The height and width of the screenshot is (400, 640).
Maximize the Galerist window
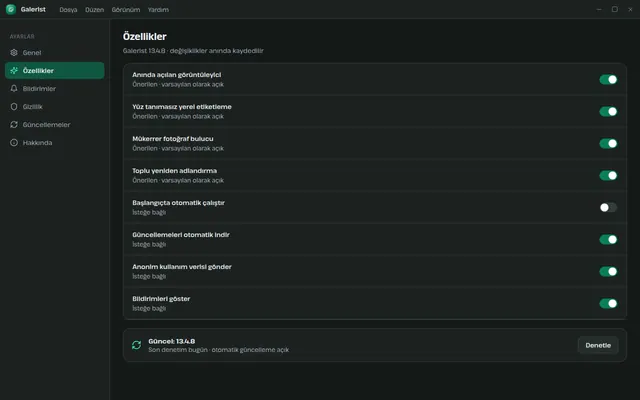615,9
